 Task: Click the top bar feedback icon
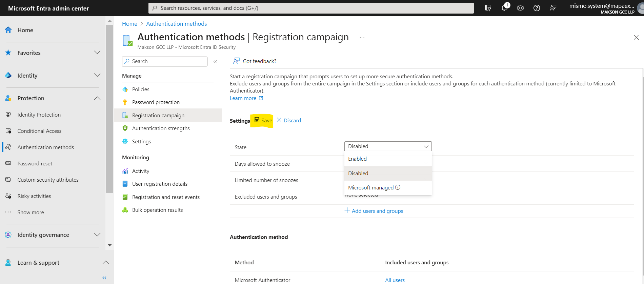point(553,8)
